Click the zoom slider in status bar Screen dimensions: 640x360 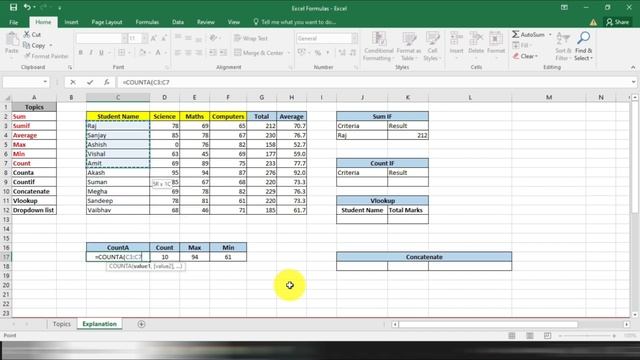pos(588,336)
